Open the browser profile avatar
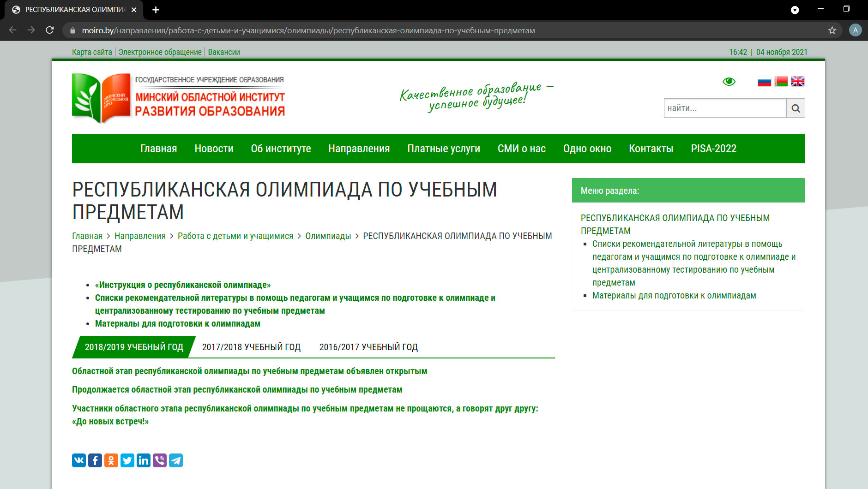The width and height of the screenshot is (868, 489). pos(855,30)
